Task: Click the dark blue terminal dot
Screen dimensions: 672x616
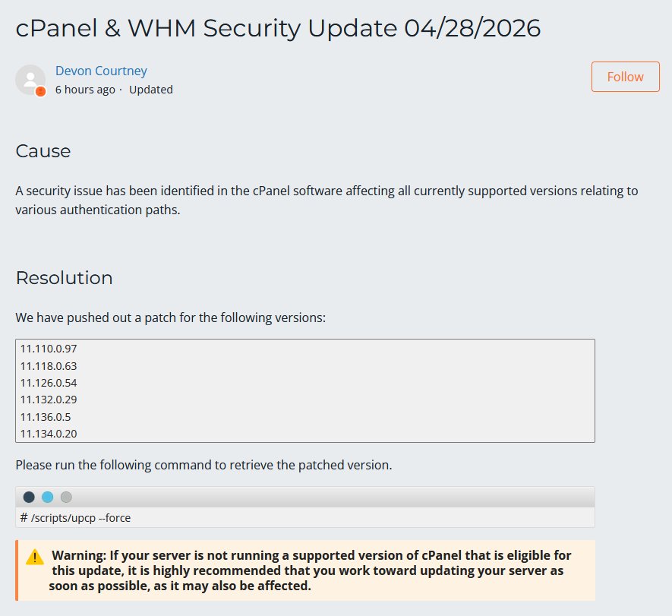Action: [x=29, y=498]
